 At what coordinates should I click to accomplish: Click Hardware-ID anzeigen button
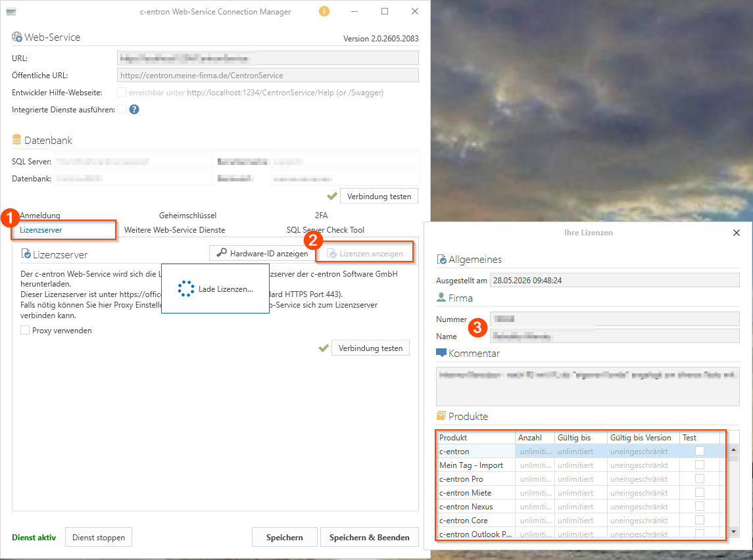[x=262, y=253]
